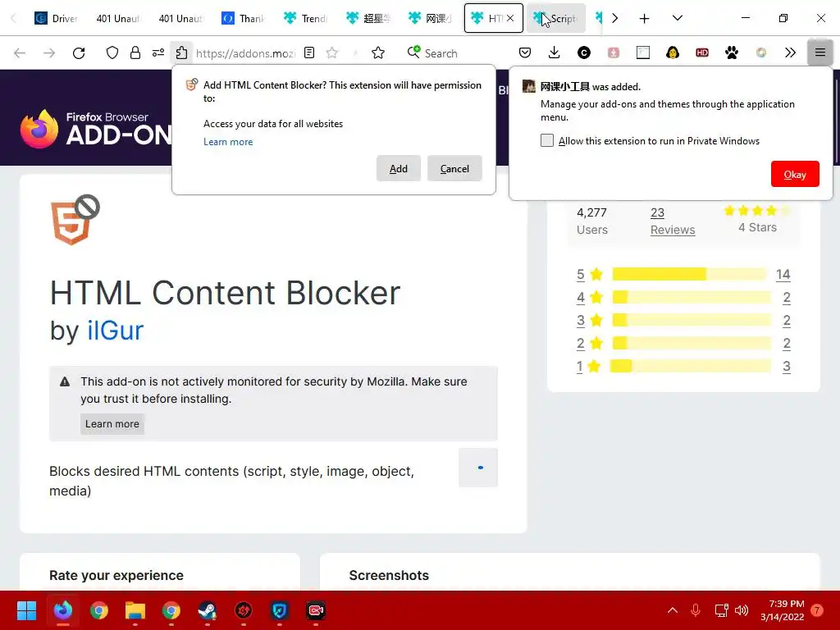Open bookmarks star toolbar icon
The image size is (840, 630).
378,52
